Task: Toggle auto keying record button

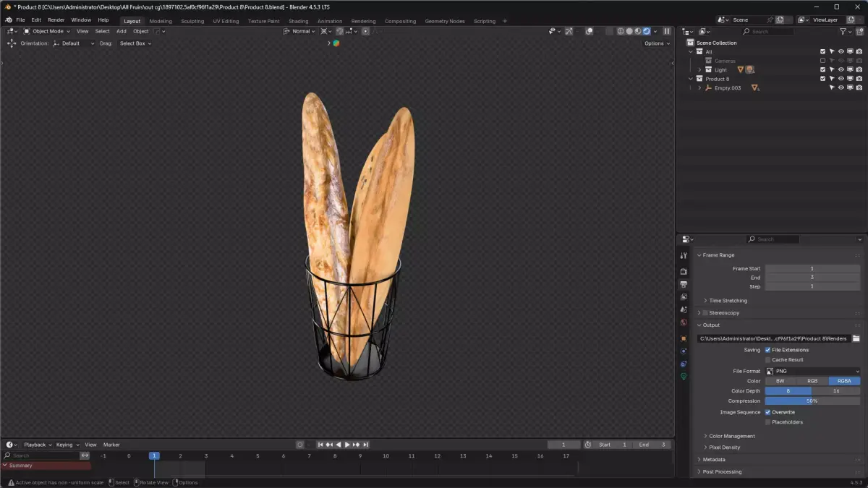Action: click(300, 445)
